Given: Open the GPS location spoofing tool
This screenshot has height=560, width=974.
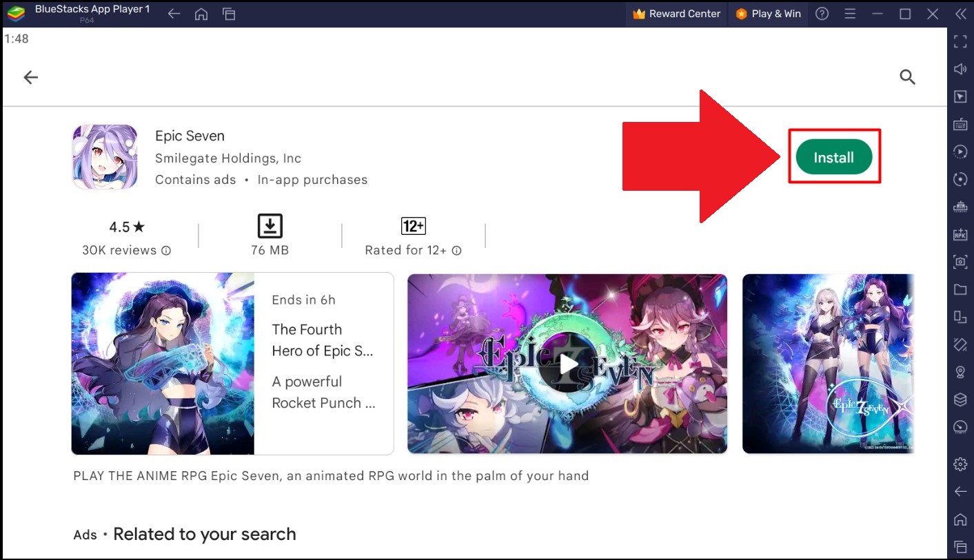Looking at the screenshot, I should pyautogui.click(x=960, y=372).
